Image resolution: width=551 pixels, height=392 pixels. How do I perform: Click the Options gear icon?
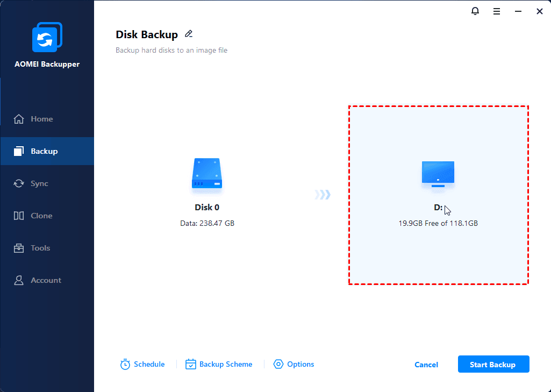click(278, 365)
